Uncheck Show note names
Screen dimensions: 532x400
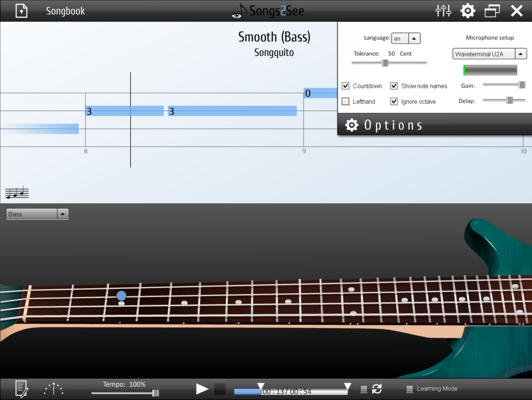[394, 86]
